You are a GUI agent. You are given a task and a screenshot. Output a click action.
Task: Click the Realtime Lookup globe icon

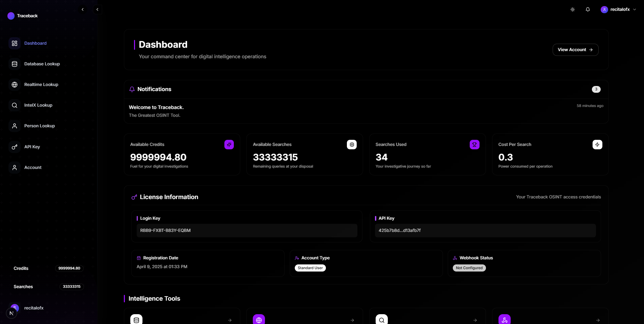(15, 85)
